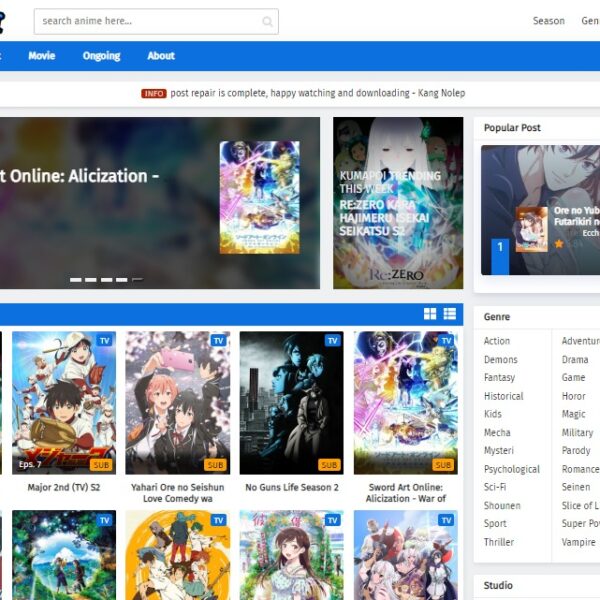Screen dimensions: 600x600
Task: Open the mountain landscape anime poster
Action: point(64,555)
